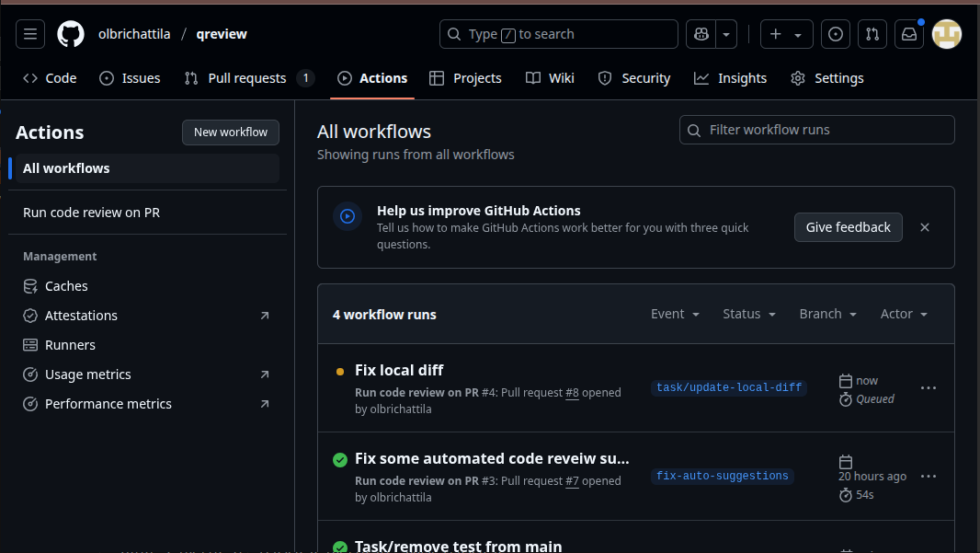
Task: Expand Copilot dropdown arrow
Action: [726, 34]
